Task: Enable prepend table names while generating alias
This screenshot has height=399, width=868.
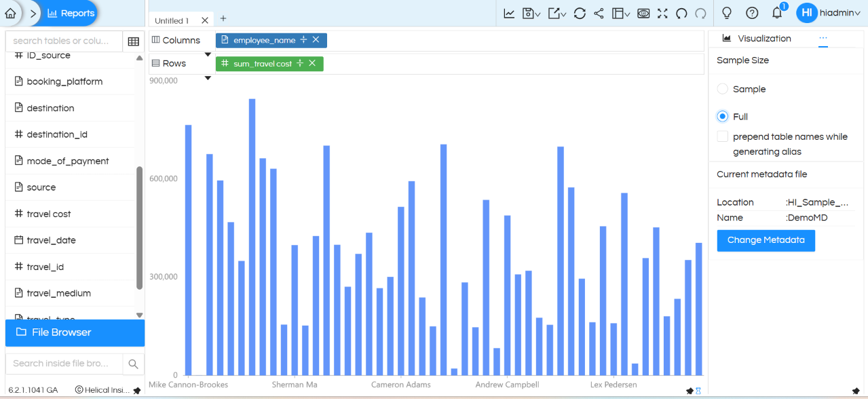Action: point(723,136)
